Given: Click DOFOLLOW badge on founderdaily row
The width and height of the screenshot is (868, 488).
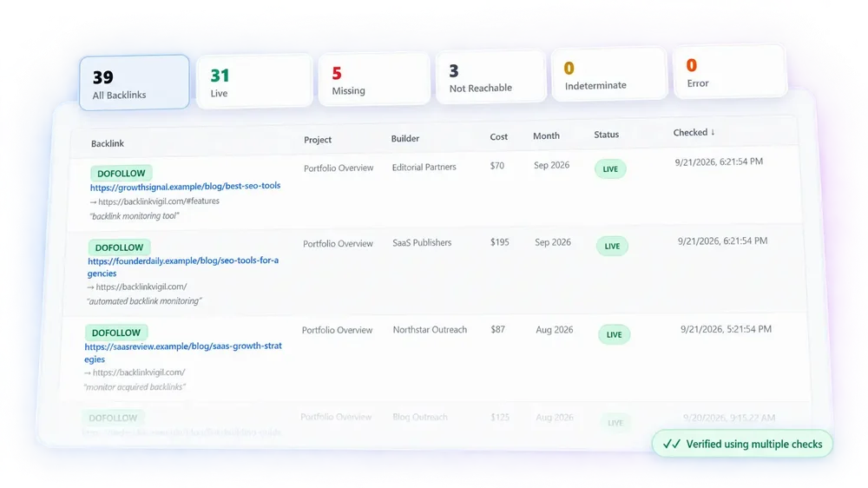Looking at the screenshot, I should [x=119, y=247].
